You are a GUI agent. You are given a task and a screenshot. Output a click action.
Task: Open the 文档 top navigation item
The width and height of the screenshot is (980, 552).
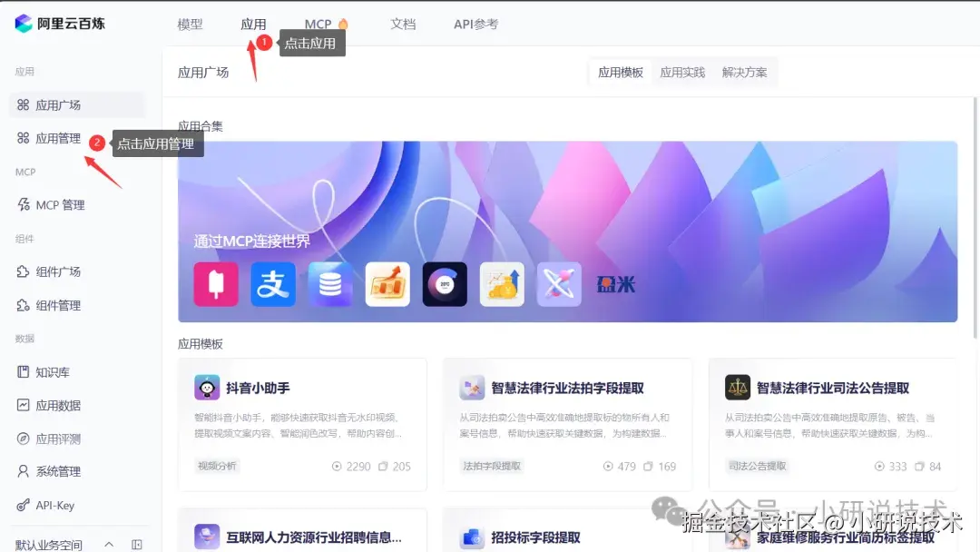(403, 25)
